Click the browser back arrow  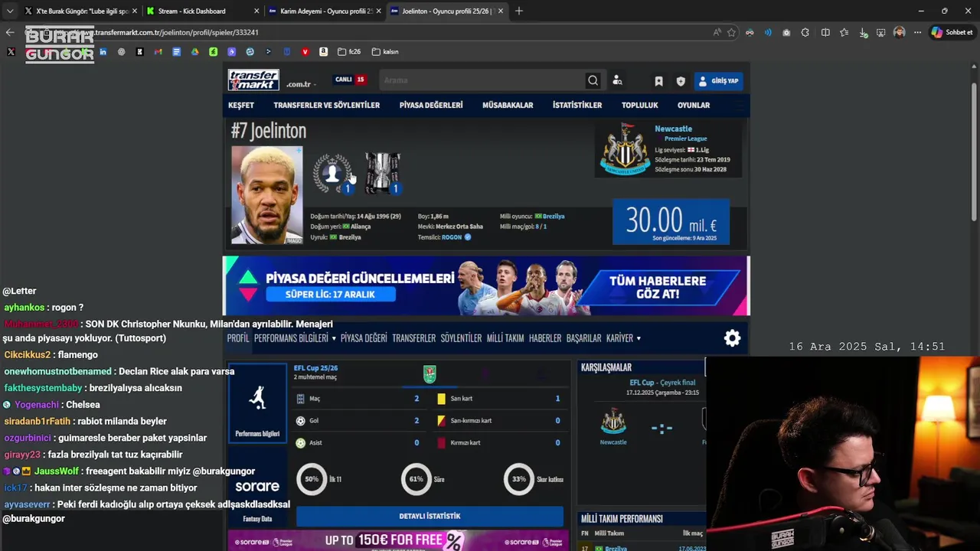[x=10, y=32]
